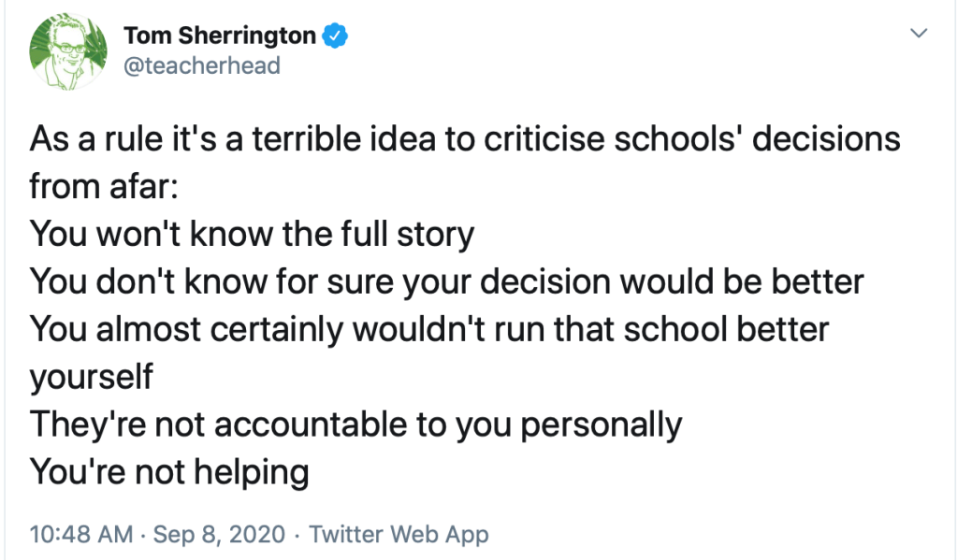
Task: Click the final line "You're not helping"
Action: click(169, 472)
